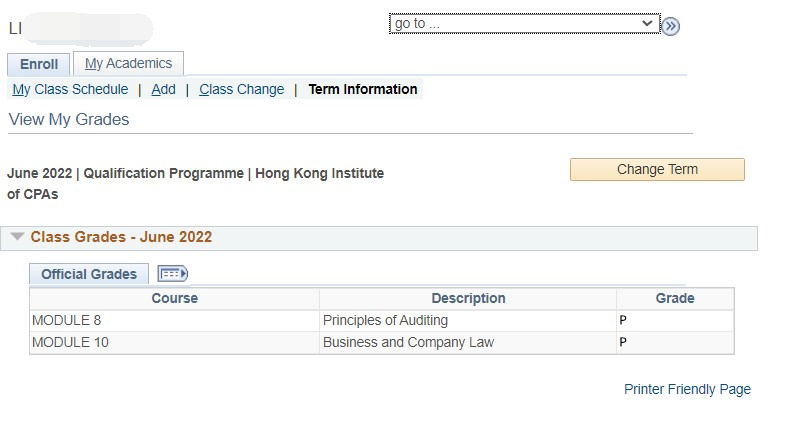Click the go button next to dropdown

click(x=671, y=26)
